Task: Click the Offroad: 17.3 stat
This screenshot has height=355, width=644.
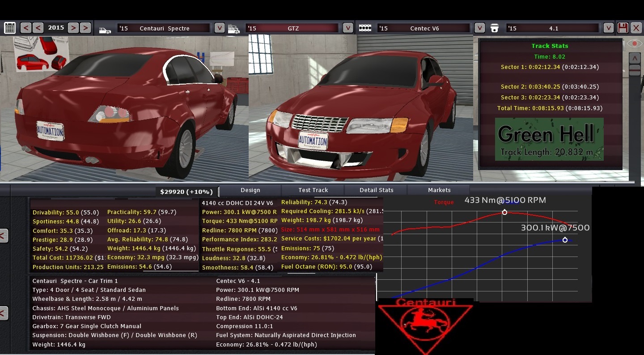Action: [136, 231]
